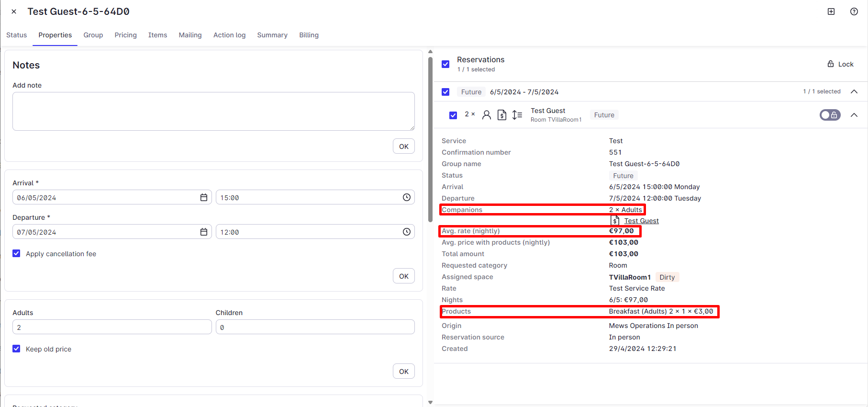
Task: Click the scroll down arrow of left panel
Action: pos(430,402)
